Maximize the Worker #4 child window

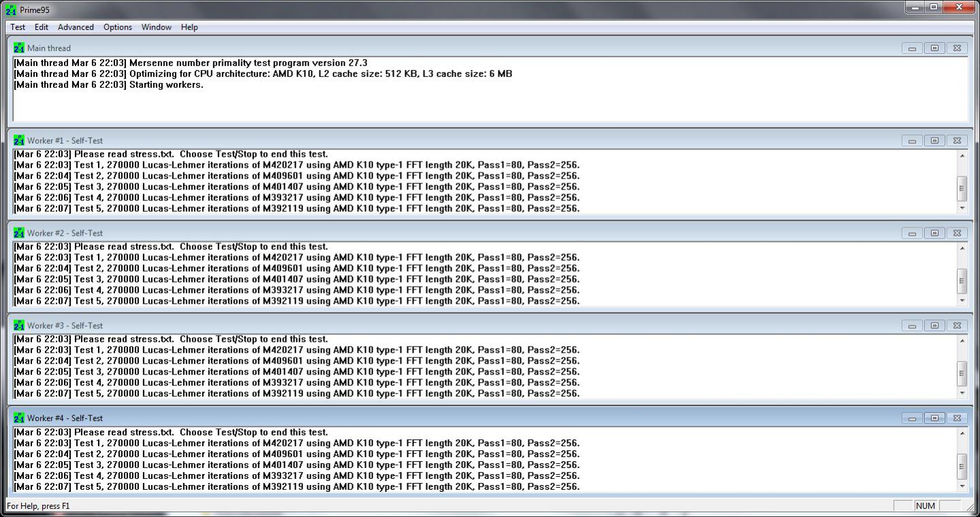pyautogui.click(x=934, y=418)
